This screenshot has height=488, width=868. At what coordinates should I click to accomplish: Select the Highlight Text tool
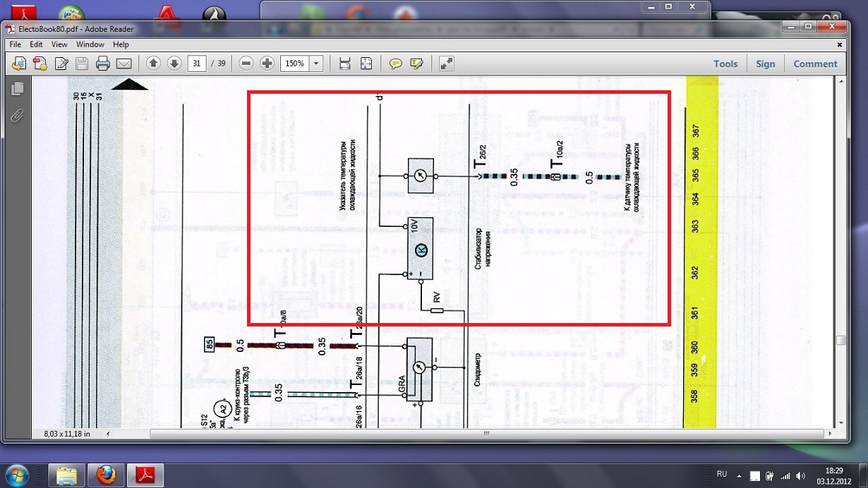click(x=417, y=63)
